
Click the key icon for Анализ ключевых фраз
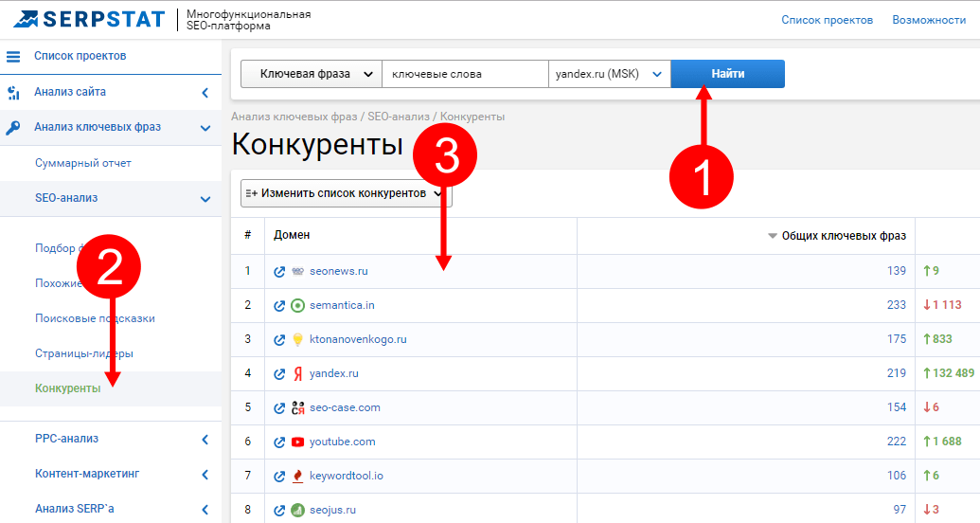(x=13, y=128)
